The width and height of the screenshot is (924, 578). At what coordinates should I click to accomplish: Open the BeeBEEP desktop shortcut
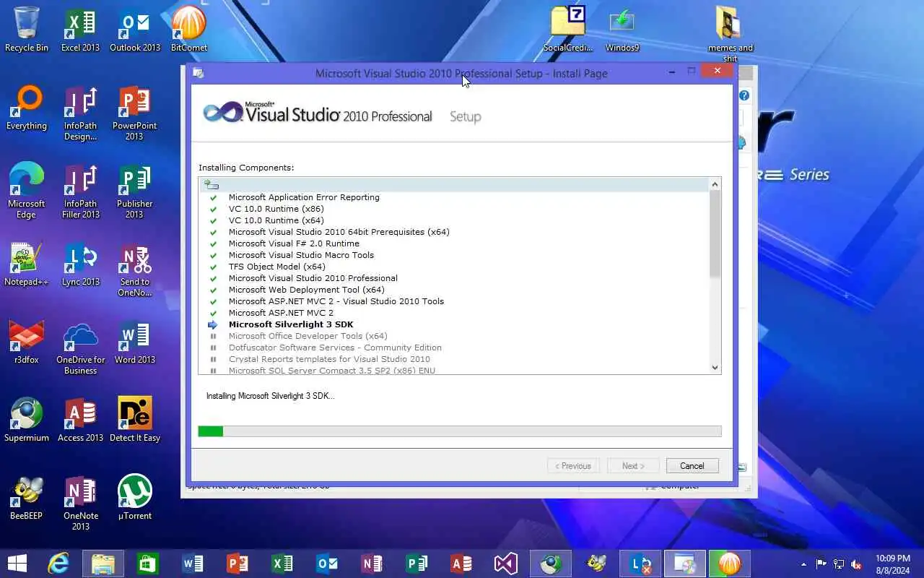coord(27,498)
